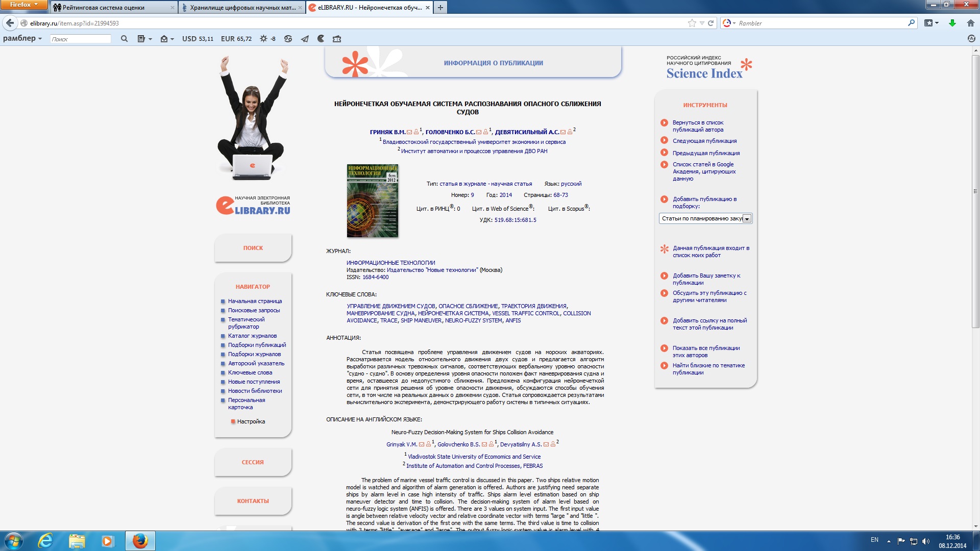Bookmark the page with the star icon
The height and width of the screenshot is (551, 980).
click(692, 23)
